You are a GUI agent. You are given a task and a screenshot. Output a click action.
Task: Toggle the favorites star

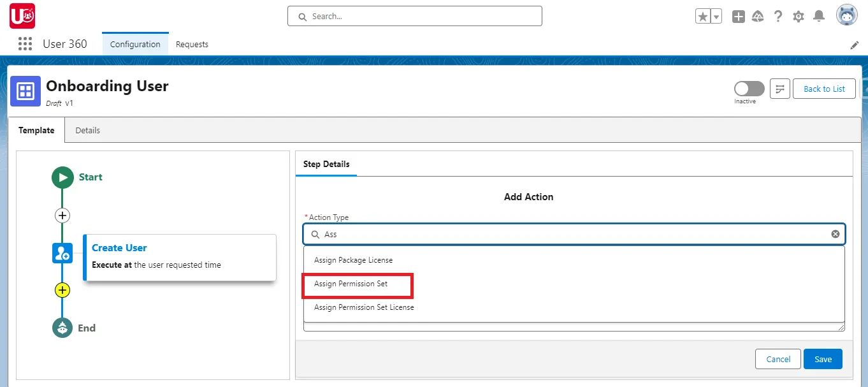(x=704, y=16)
